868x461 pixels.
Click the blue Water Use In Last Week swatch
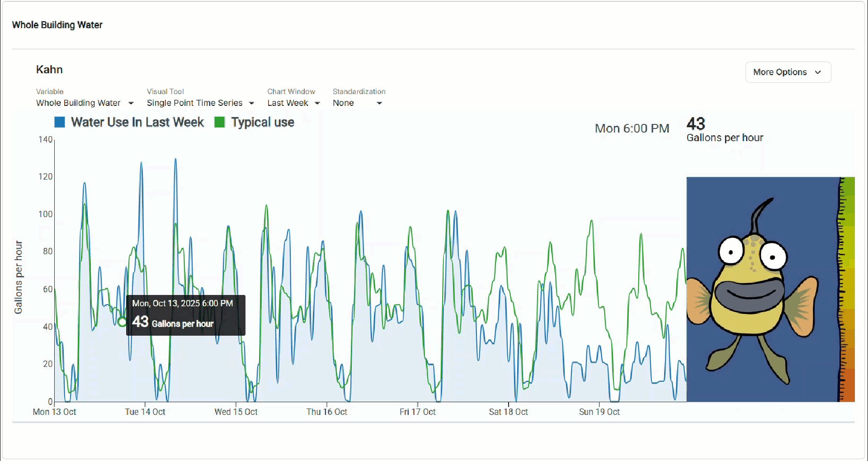(x=60, y=122)
